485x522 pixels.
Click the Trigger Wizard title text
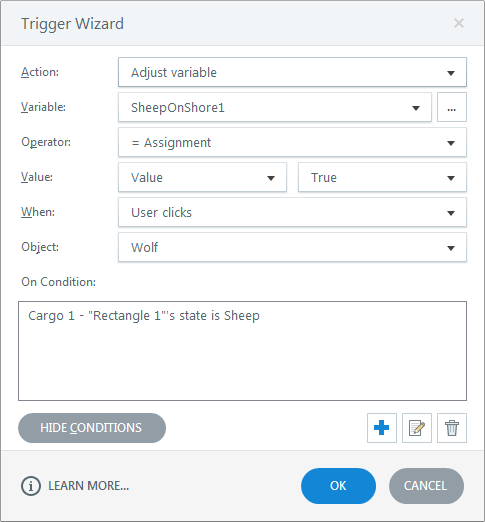coord(72,24)
